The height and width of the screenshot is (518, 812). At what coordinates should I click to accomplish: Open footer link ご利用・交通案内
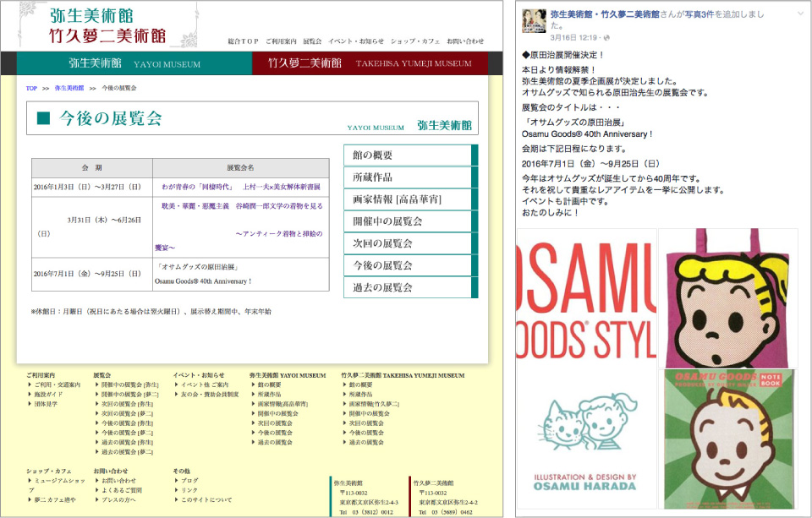point(58,385)
